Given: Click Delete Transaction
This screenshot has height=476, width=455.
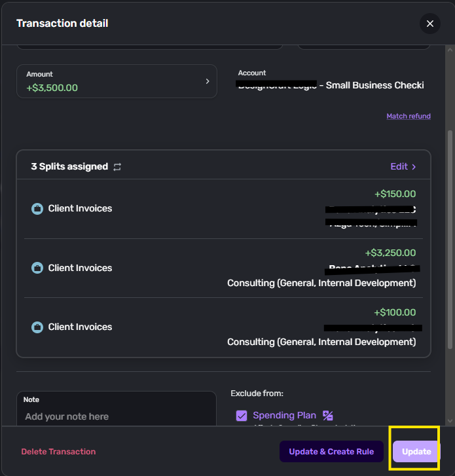Looking at the screenshot, I should (x=58, y=451).
